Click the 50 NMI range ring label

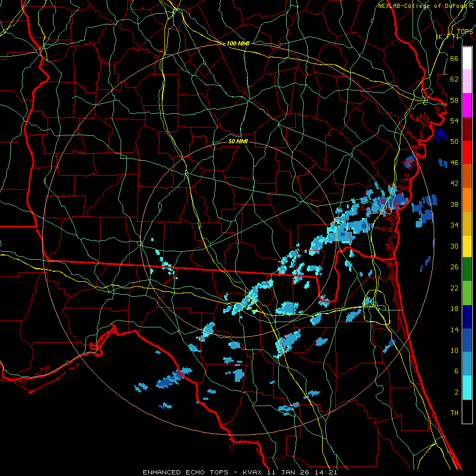pyautogui.click(x=238, y=141)
